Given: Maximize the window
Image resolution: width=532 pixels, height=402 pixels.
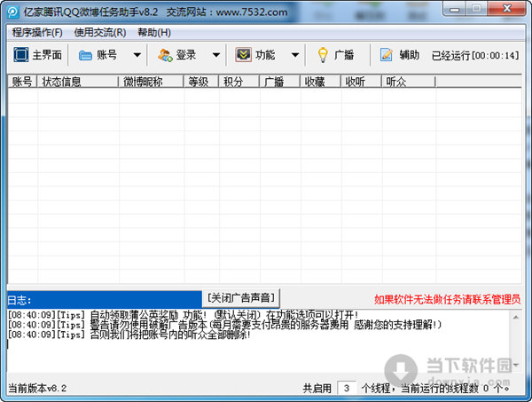Looking at the screenshot, I should point(476,9).
